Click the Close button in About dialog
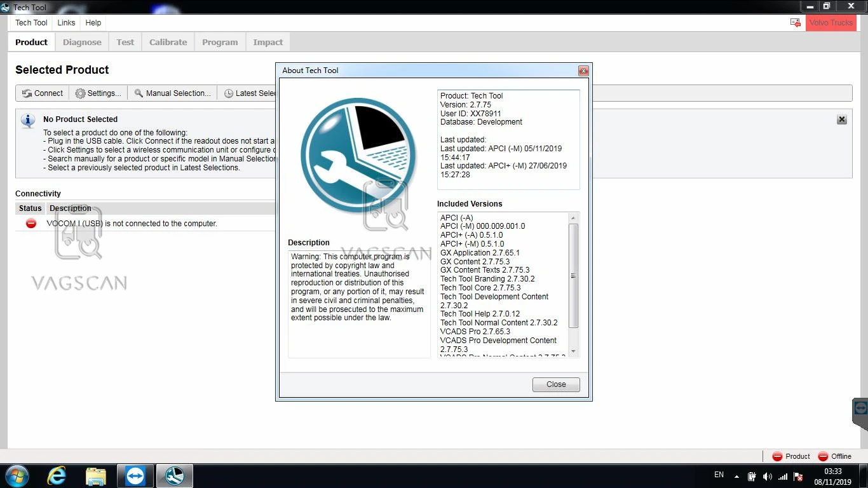 pyautogui.click(x=556, y=384)
